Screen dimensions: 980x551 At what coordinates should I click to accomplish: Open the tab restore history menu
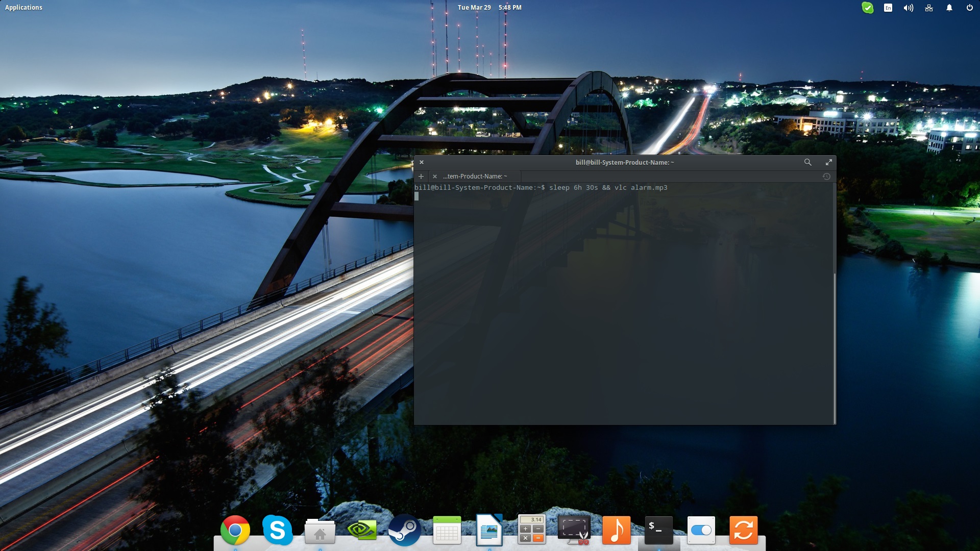coord(827,176)
